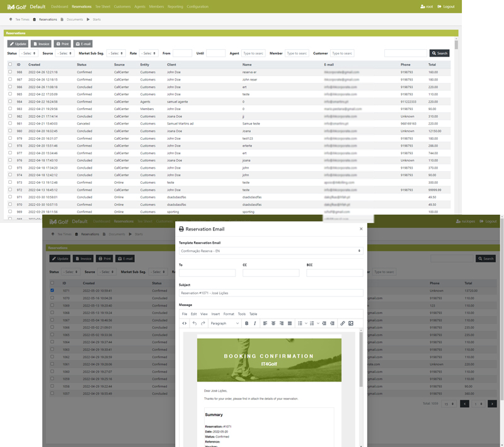504x447 pixels.
Task: Toggle the select-all checkbox in top table header
Action: point(10,64)
